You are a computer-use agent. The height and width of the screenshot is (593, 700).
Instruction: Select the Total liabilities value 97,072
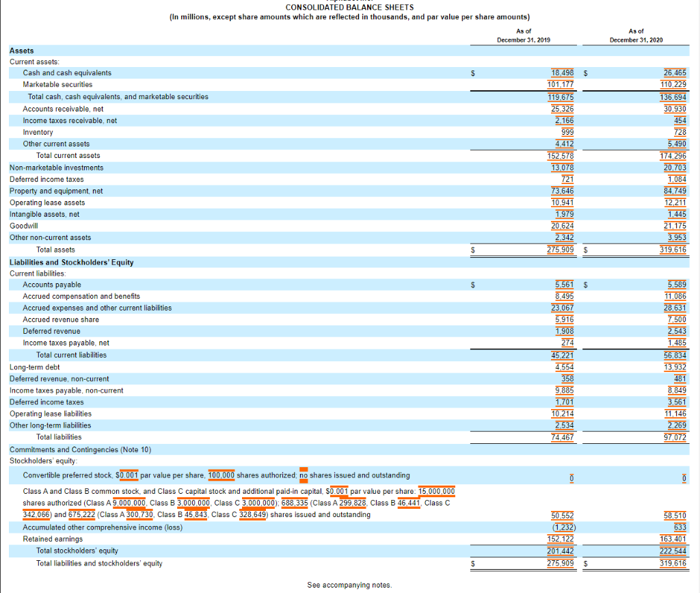[677, 437]
